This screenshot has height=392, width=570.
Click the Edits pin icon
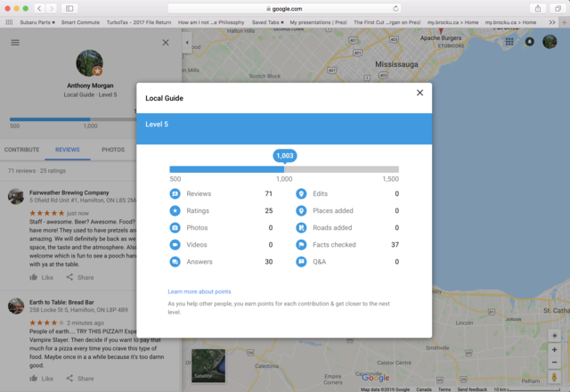[301, 194]
